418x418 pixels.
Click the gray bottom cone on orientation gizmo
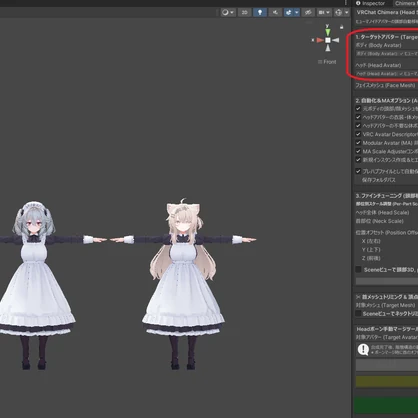pos(328,48)
